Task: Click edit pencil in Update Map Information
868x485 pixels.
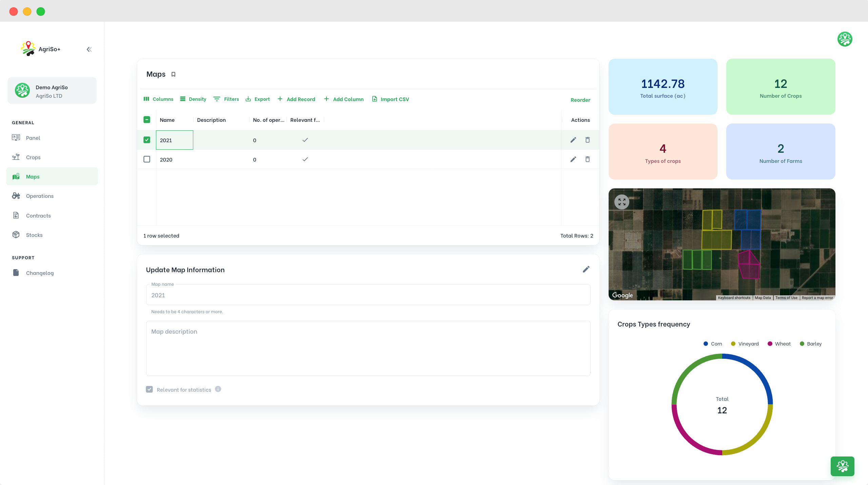Action: 586,269
